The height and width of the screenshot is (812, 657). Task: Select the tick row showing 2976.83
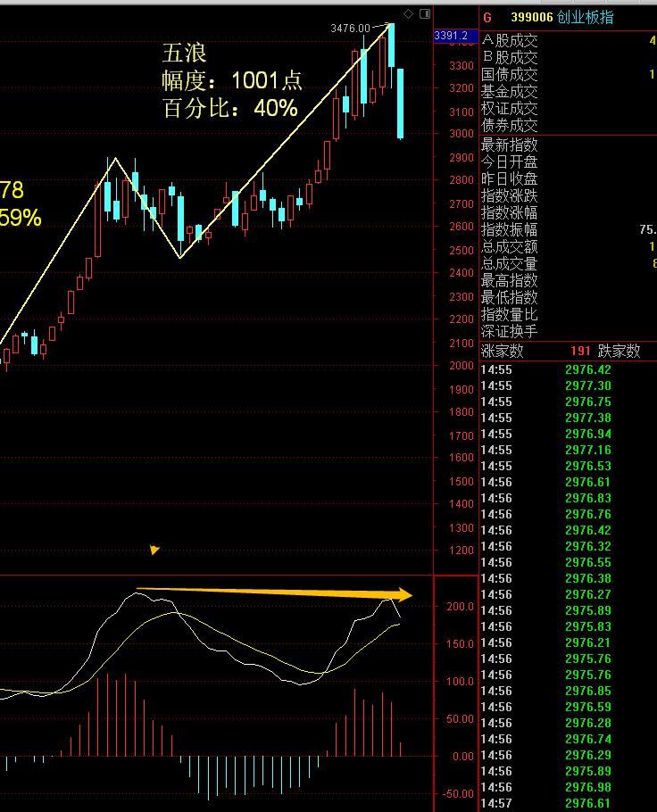[x=569, y=498]
